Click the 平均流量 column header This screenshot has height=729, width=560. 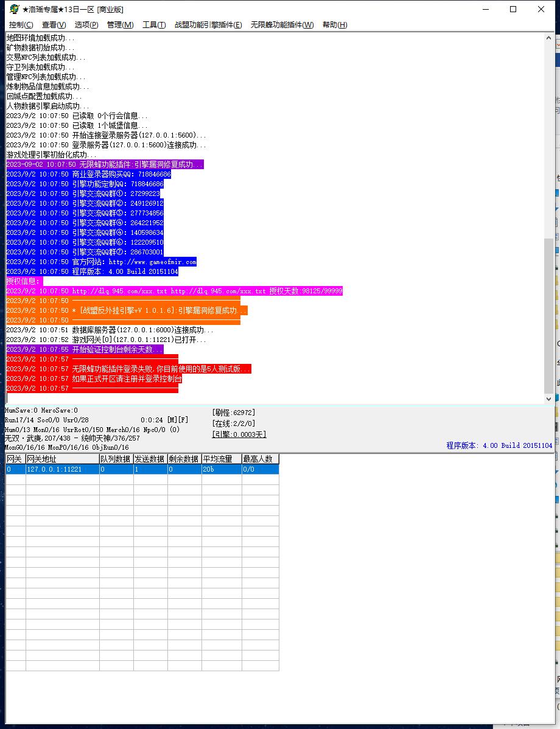(222, 459)
